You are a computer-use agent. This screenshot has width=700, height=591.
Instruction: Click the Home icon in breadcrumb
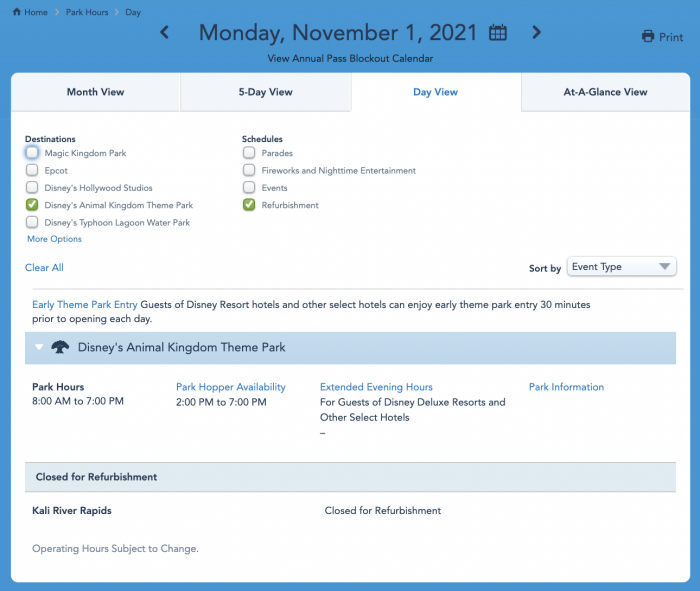[17, 12]
